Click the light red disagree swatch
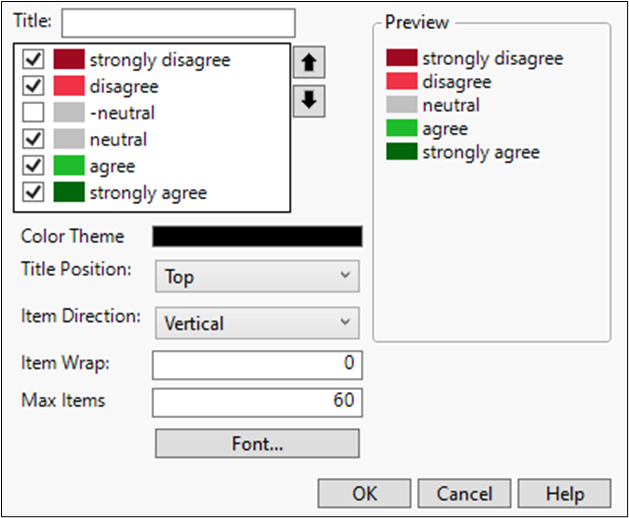629x518 pixels. tap(68, 87)
